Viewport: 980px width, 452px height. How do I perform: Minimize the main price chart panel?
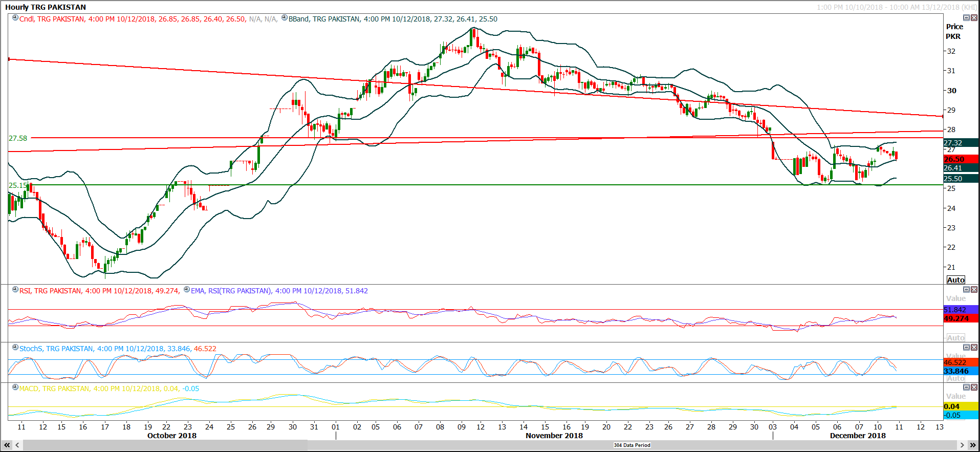pos(966,18)
